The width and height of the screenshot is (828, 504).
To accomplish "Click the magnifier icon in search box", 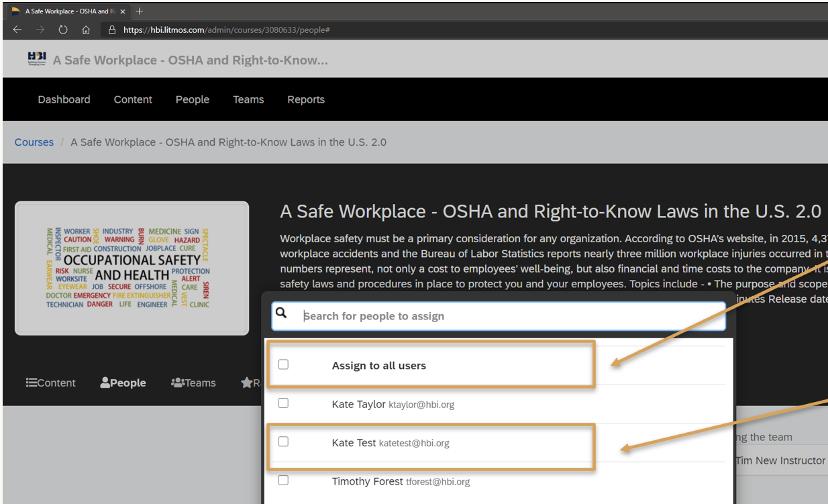I will [282, 313].
